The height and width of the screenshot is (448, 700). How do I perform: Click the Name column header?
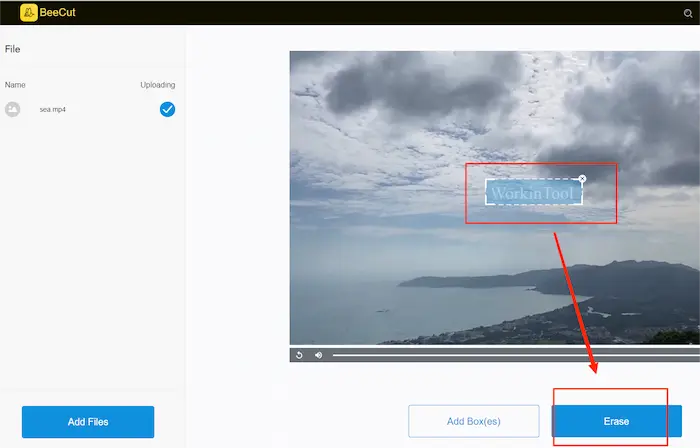(15, 85)
